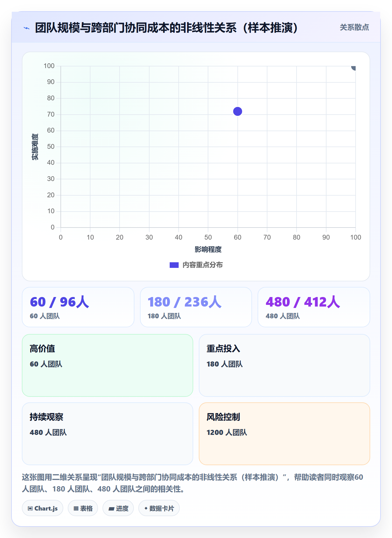Click the lightning bolt icon beside the title
The image size is (392, 538).
[27, 28]
